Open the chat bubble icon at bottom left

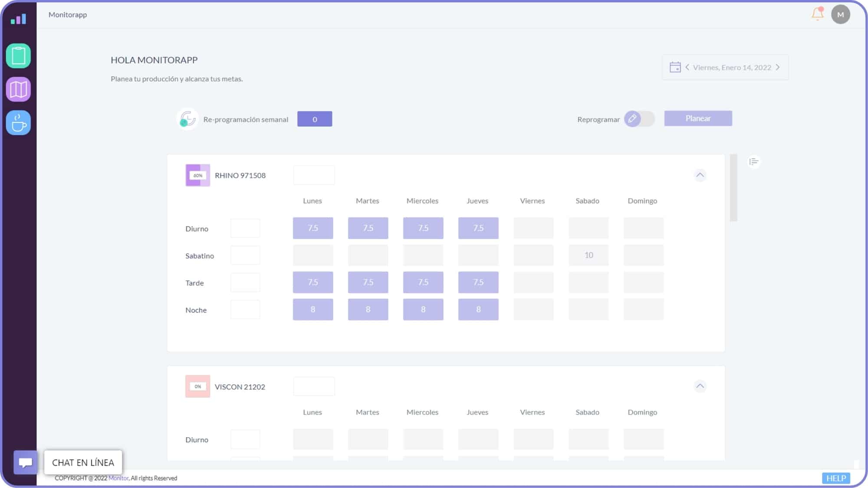(x=25, y=462)
